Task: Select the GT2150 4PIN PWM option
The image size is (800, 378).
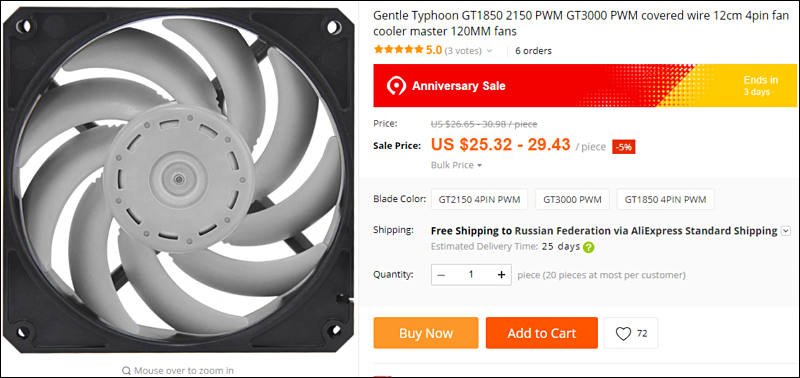Action: (x=480, y=199)
